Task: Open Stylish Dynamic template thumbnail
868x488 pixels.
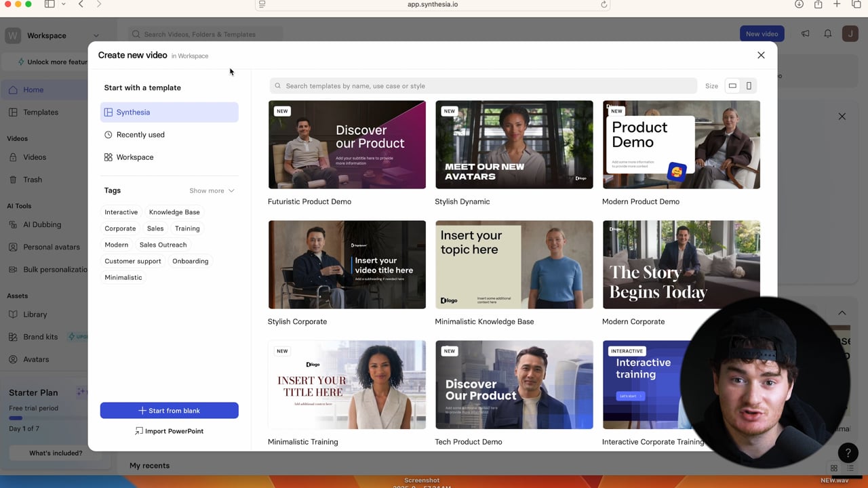Action: pos(514,144)
